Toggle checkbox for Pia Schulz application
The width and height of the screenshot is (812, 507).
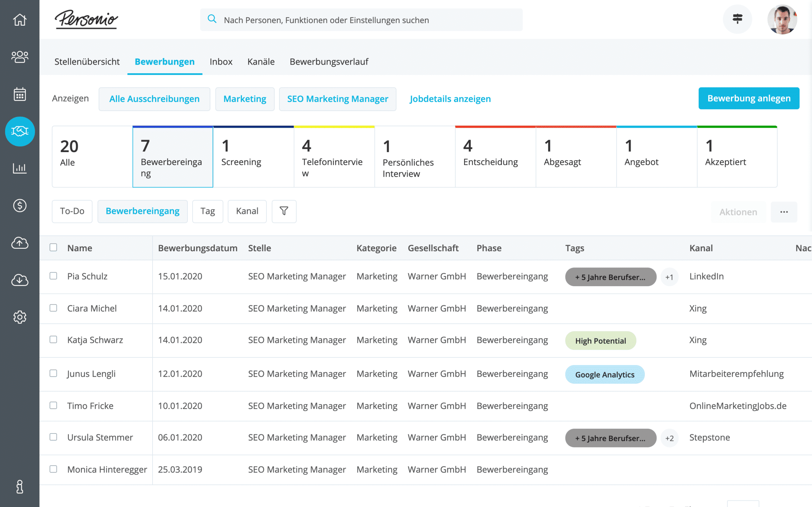tap(53, 276)
